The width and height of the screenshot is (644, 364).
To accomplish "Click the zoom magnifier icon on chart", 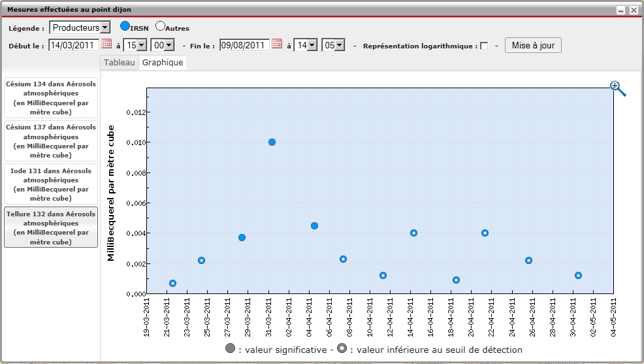I will click(x=617, y=88).
